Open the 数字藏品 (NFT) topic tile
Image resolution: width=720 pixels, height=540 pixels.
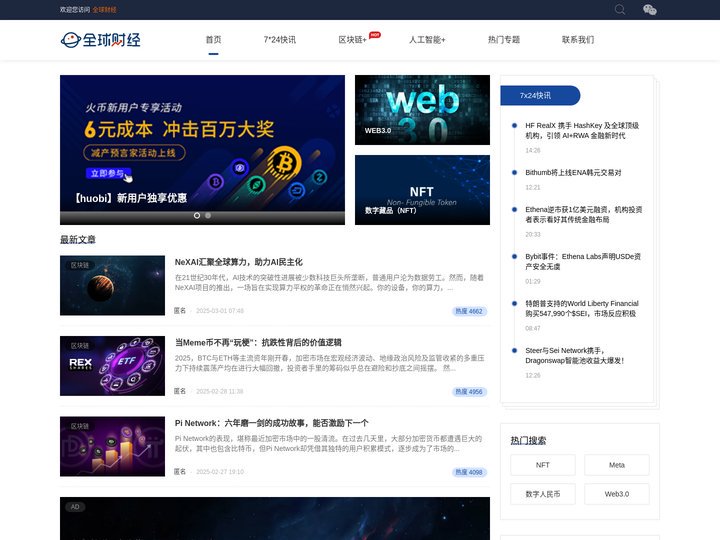(422, 190)
